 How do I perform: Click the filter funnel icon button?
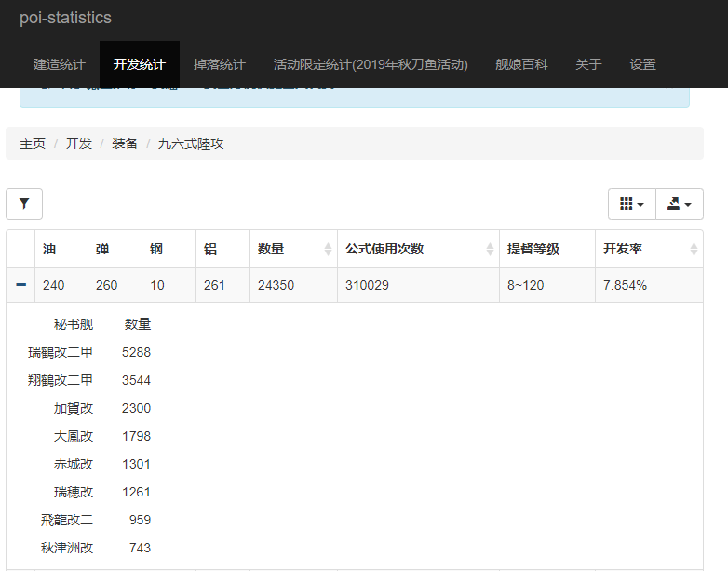click(24, 203)
